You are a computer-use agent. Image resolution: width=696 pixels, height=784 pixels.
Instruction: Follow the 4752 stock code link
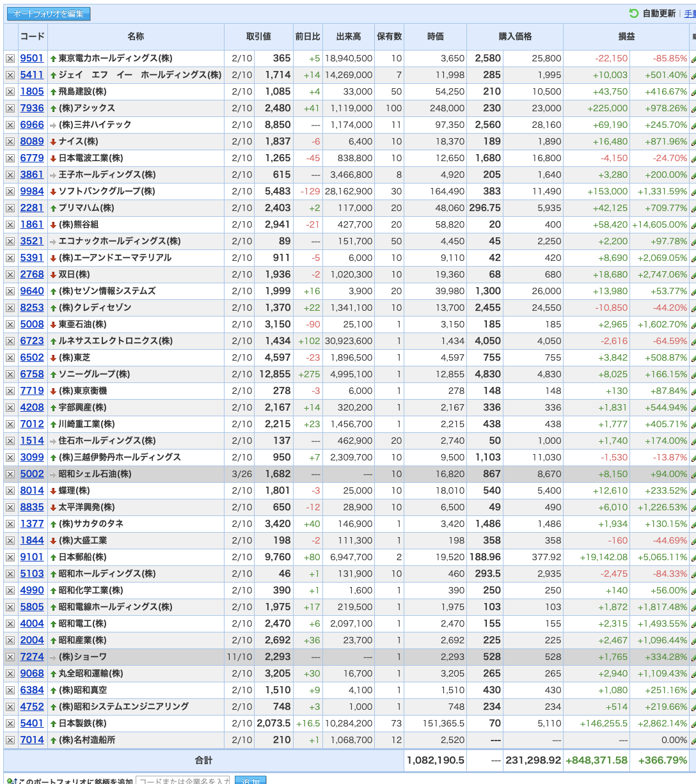point(32,707)
